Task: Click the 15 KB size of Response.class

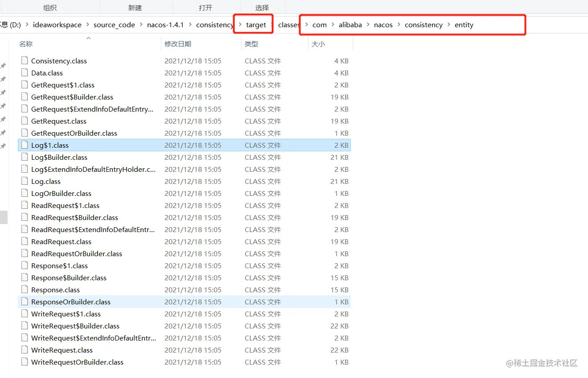Action: point(340,290)
